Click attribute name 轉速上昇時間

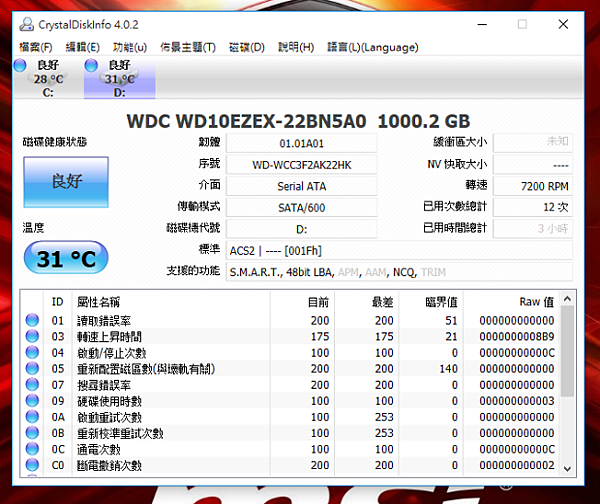109,337
